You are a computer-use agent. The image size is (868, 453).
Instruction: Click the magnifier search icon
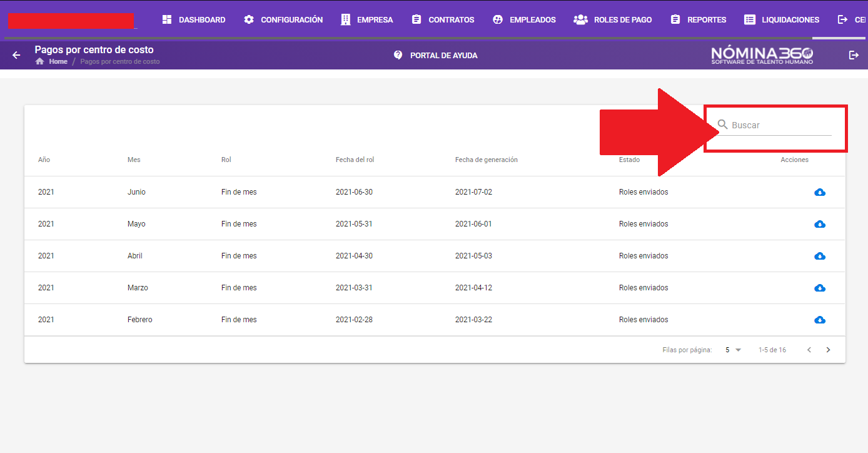pyautogui.click(x=722, y=125)
